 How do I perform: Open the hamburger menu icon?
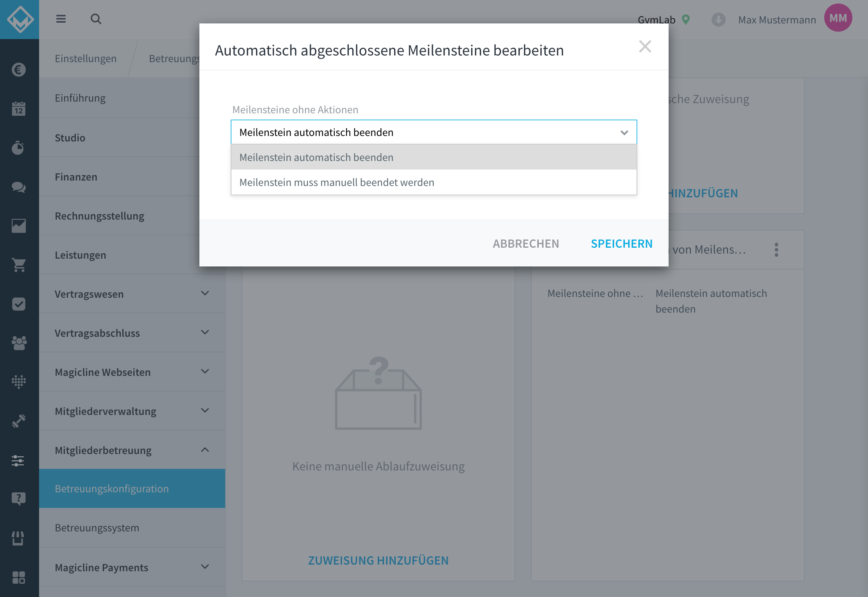[61, 19]
